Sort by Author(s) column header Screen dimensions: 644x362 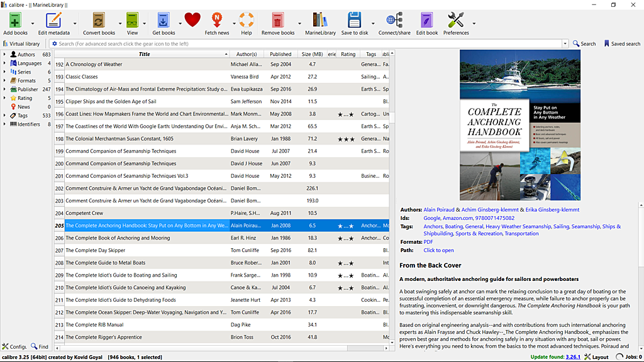pos(247,54)
